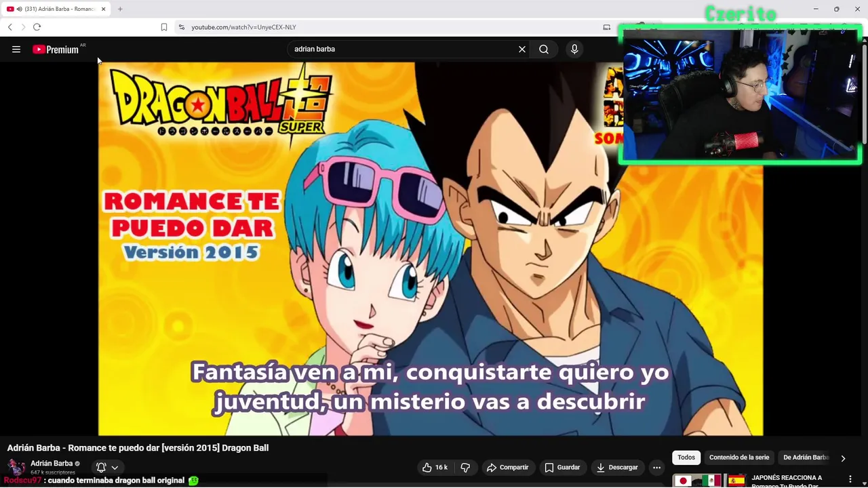Close the Adrián Barba browser tab
Screen dimensions: 868x488
103,9
